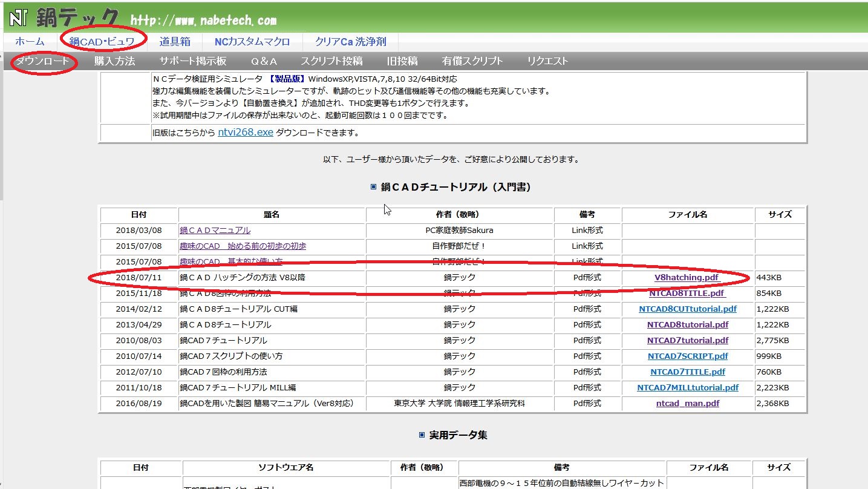Download NTCAD7TITLE.pdf

tap(688, 372)
